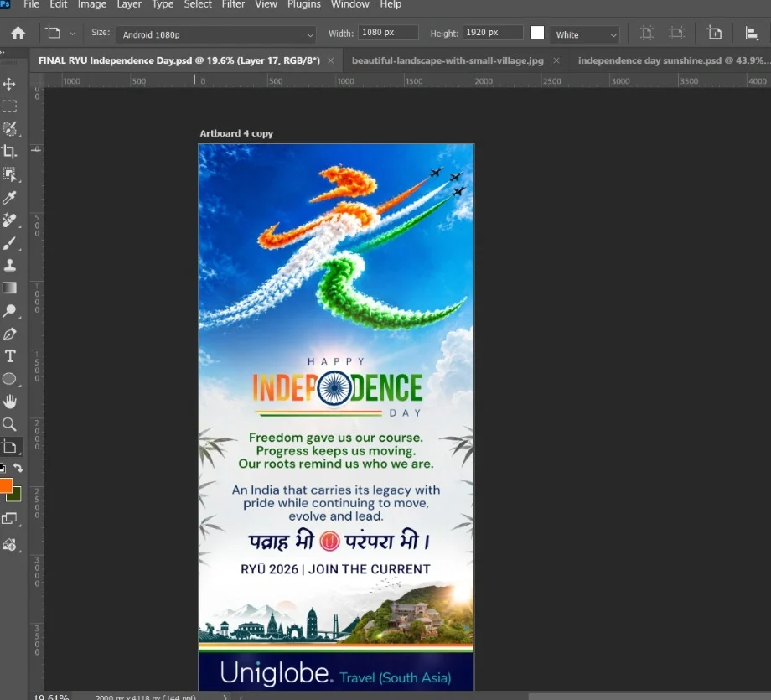
Task: Select the Rectangular Marquee tool
Action: point(9,106)
